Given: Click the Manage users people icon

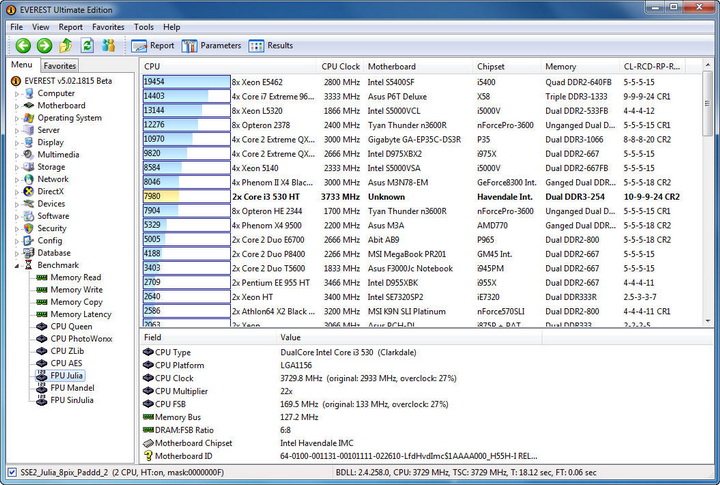Looking at the screenshot, I should point(108,45).
